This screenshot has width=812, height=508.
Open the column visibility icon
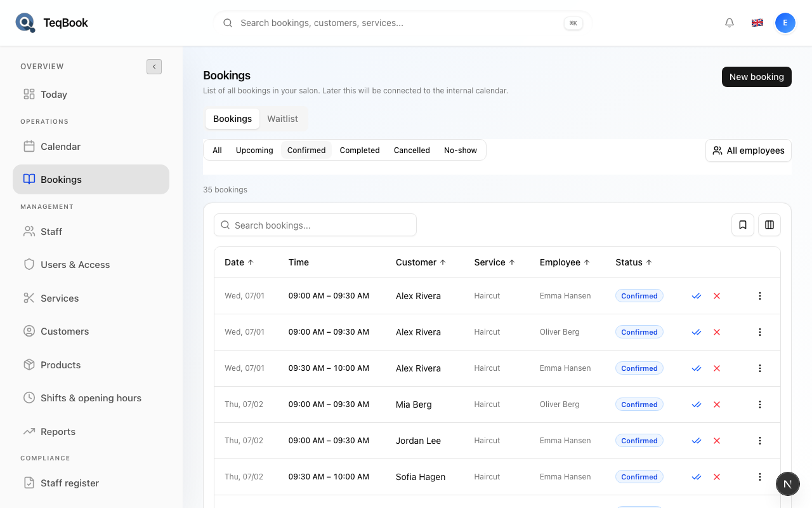[769, 225]
